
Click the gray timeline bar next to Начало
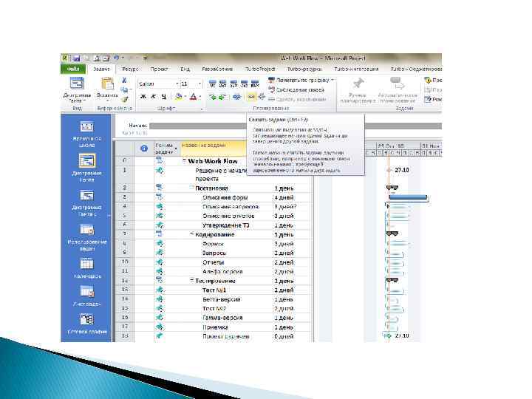point(295,126)
